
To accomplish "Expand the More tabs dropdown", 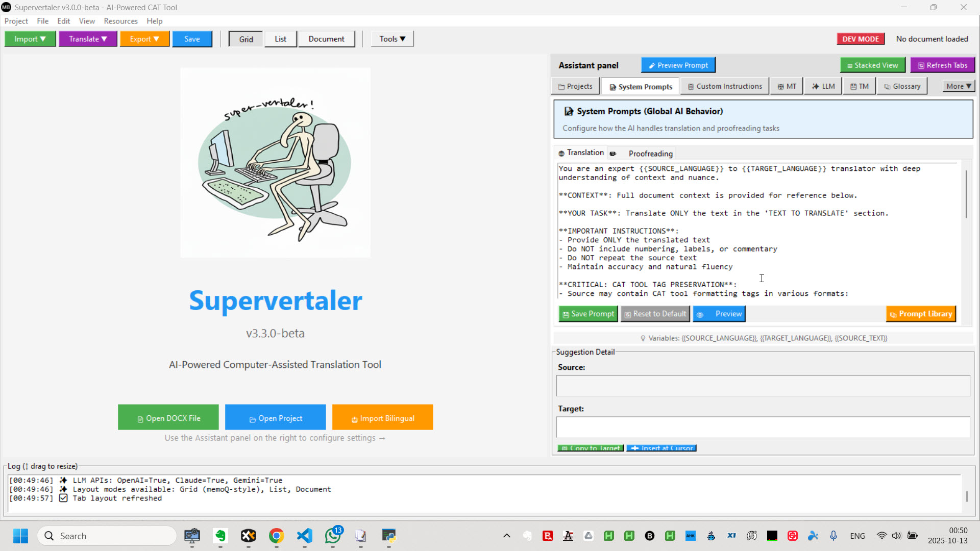I will pyautogui.click(x=958, y=86).
